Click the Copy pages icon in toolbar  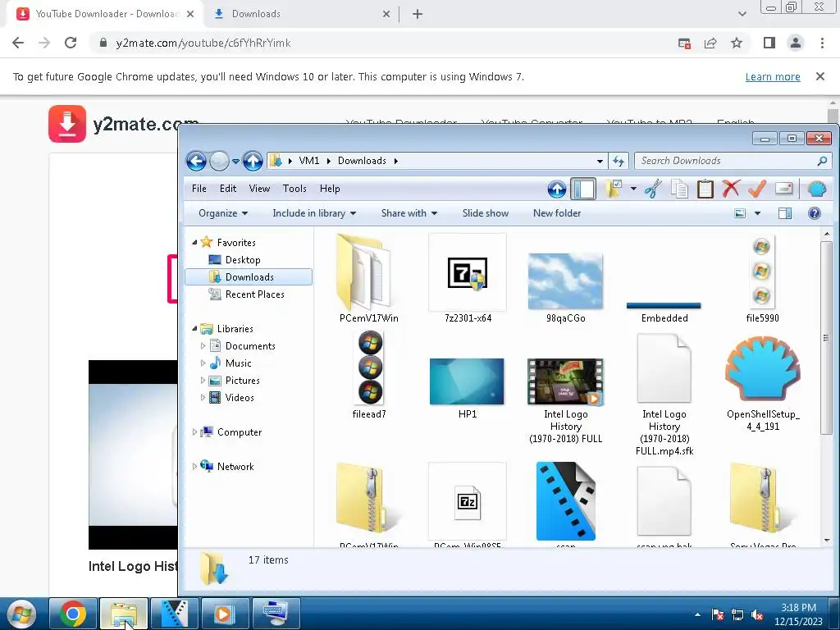click(x=679, y=189)
